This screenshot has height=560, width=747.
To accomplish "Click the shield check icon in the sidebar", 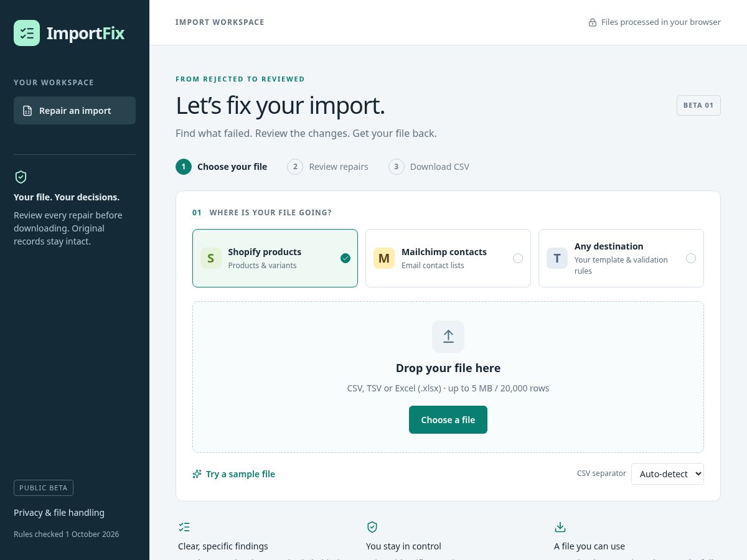I will click(21, 177).
